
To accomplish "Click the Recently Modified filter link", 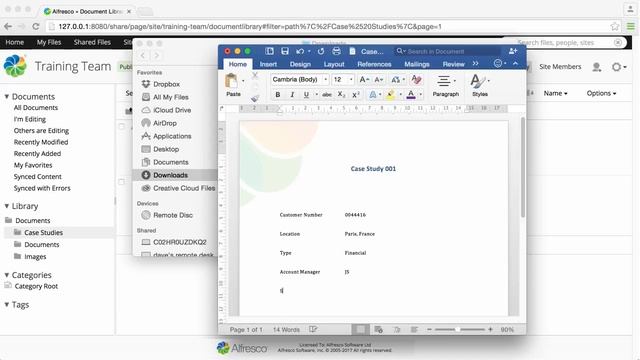I will (x=41, y=142).
